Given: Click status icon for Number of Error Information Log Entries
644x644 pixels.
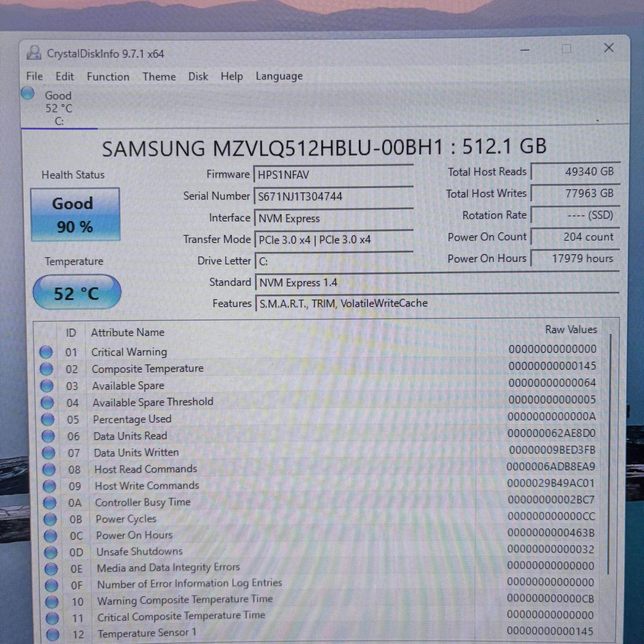Looking at the screenshot, I should pyautogui.click(x=51, y=585).
